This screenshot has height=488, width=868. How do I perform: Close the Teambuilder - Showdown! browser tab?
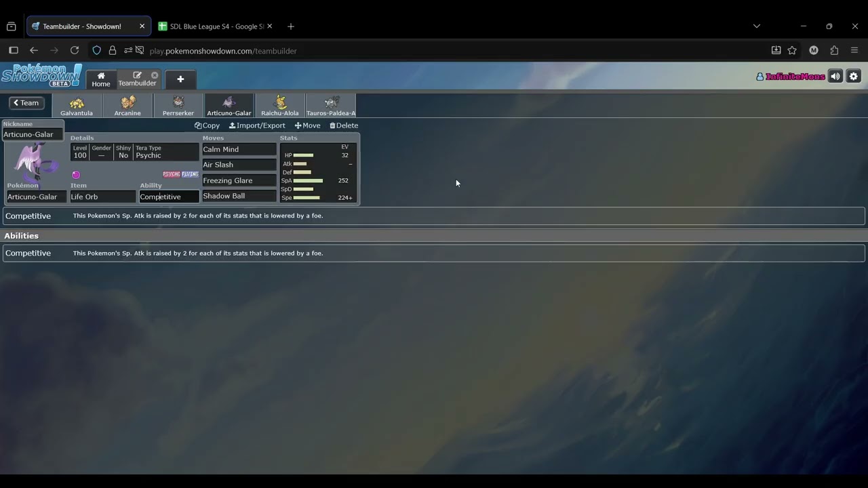[x=142, y=26]
